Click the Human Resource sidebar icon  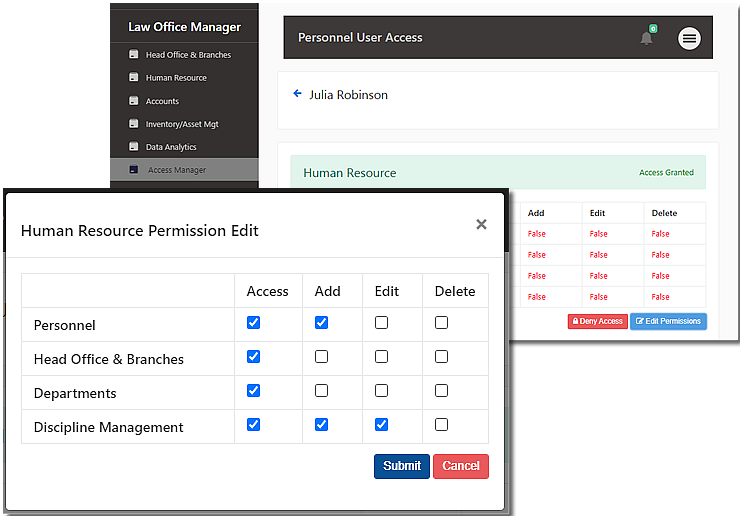(x=133, y=78)
